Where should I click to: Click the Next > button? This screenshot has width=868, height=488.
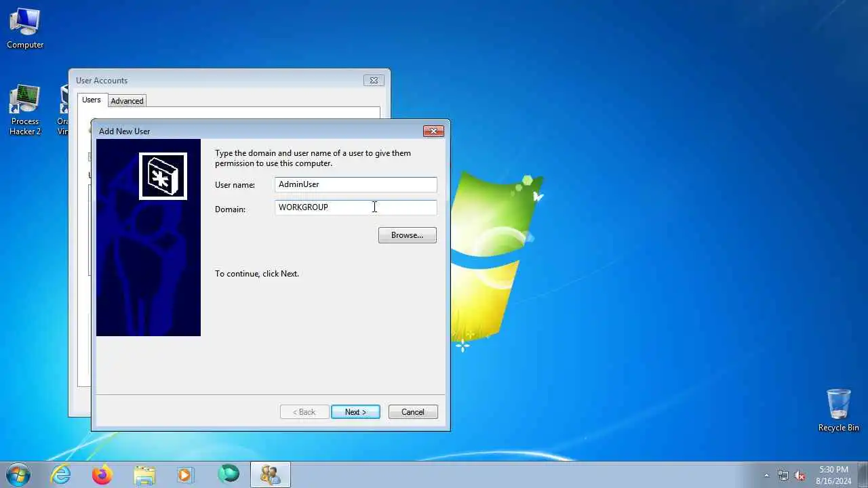355,412
